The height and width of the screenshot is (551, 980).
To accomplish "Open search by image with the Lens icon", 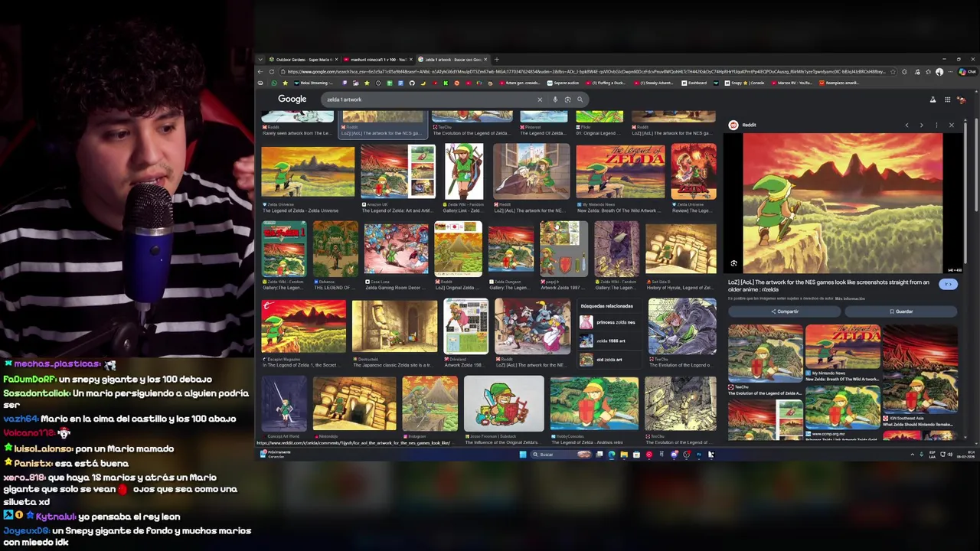I will click(x=567, y=99).
